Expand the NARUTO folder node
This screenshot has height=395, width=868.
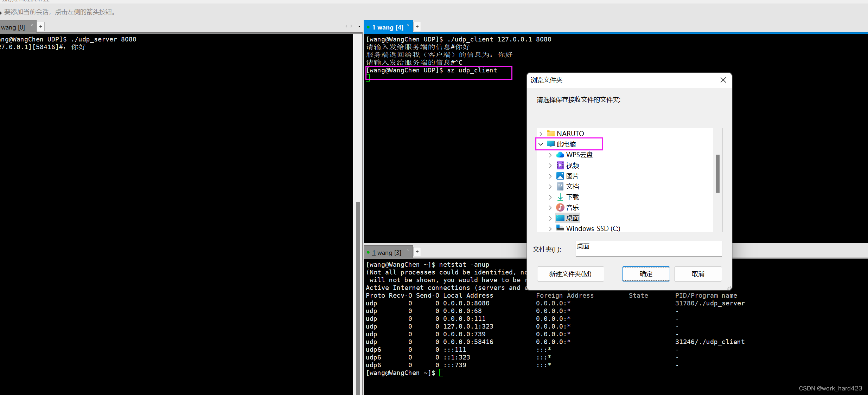pyautogui.click(x=541, y=134)
